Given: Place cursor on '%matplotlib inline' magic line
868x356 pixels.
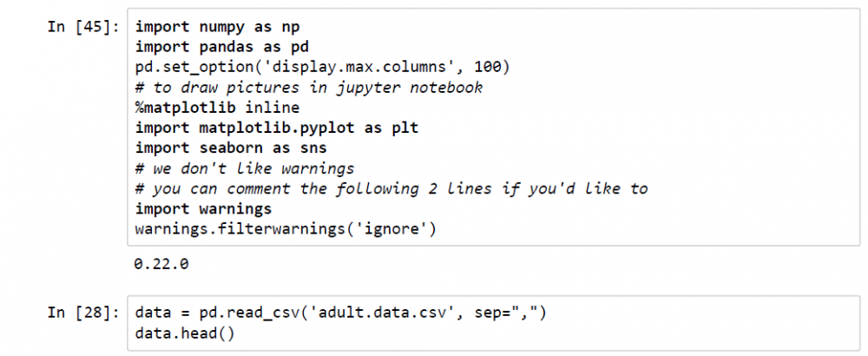Looking at the screenshot, I should coord(217,108).
